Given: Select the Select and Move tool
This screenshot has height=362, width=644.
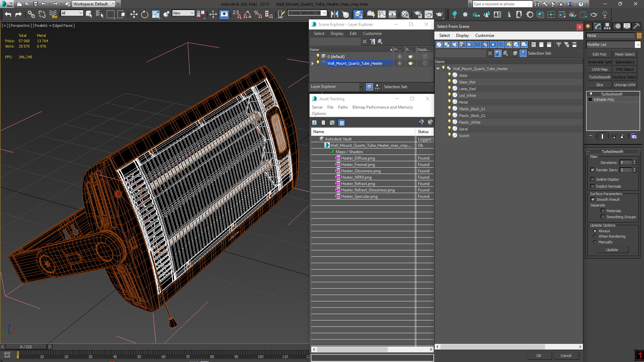Looking at the screenshot, I should (133, 14).
